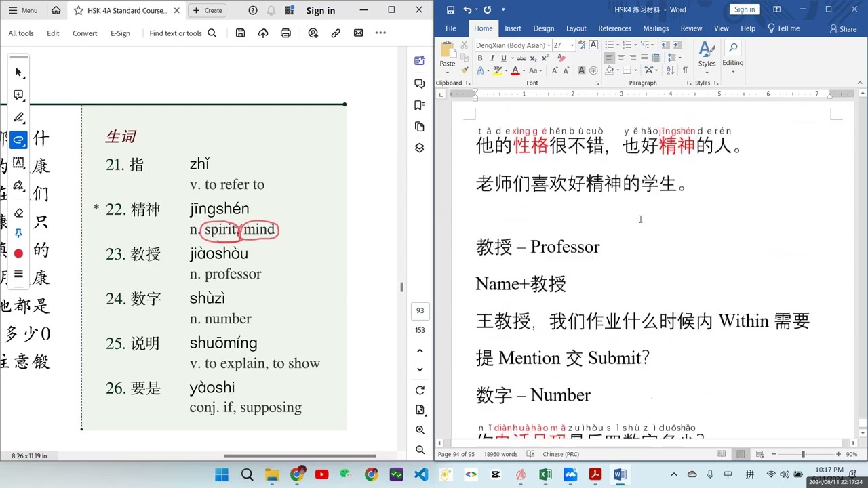
Task: Go to previous PDF page with up chevron
Action: pos(420,350)
